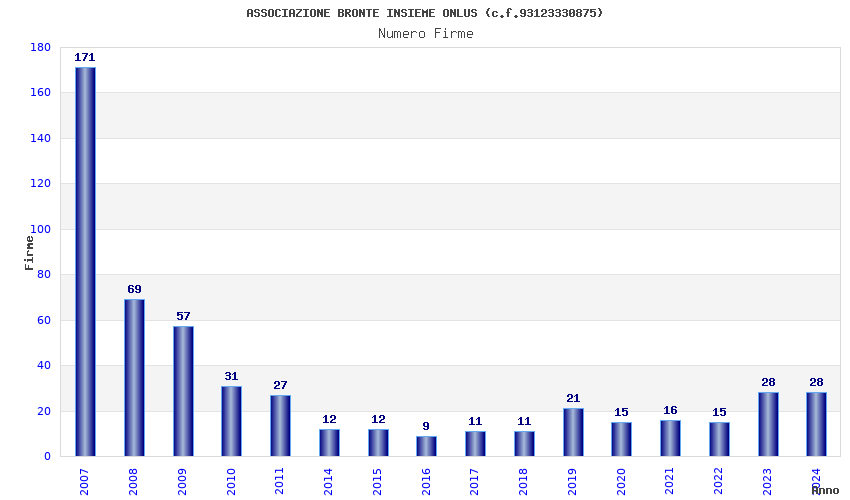Click the value label '21'
850x500 pixels.
[573, 398]
